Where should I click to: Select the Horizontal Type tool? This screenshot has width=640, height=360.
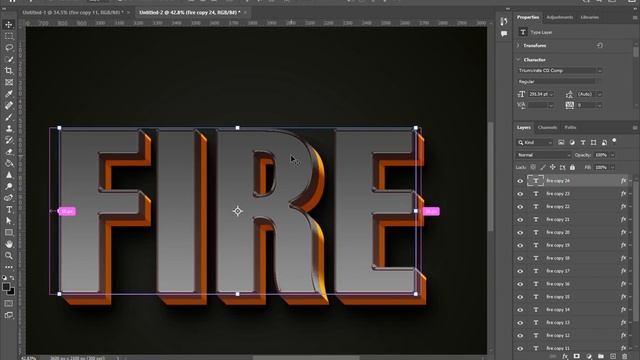click(9, 209)
